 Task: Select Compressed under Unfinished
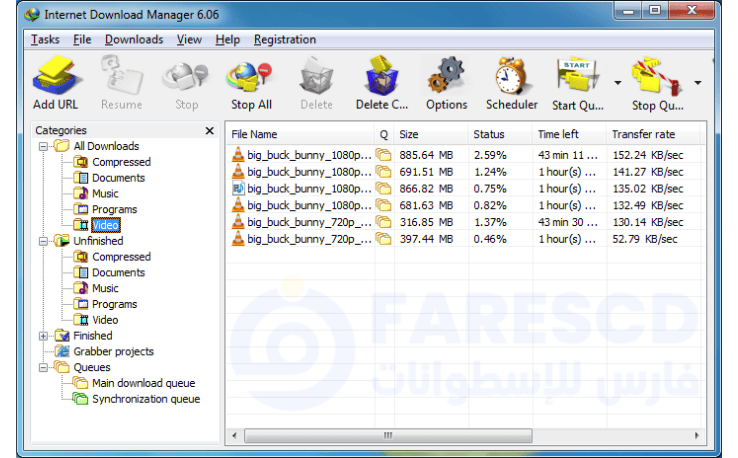tap(121, 257)
